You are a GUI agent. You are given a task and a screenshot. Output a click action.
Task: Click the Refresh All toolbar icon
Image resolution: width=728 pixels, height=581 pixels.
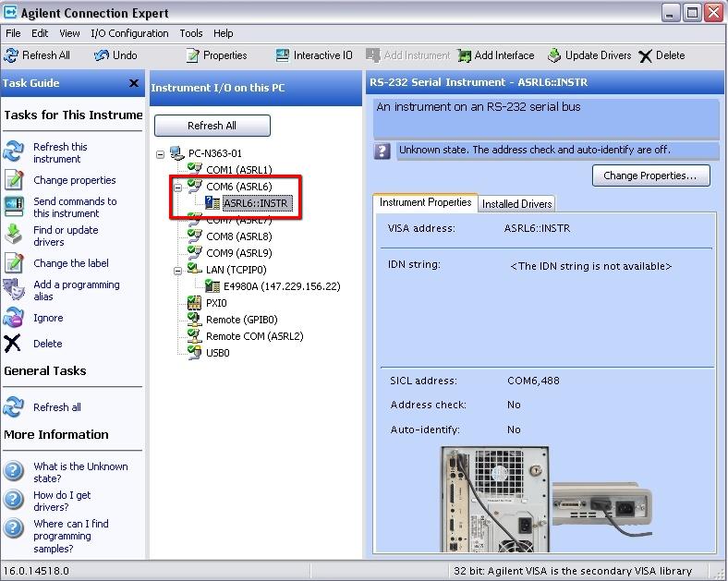[x=11, y=55]
